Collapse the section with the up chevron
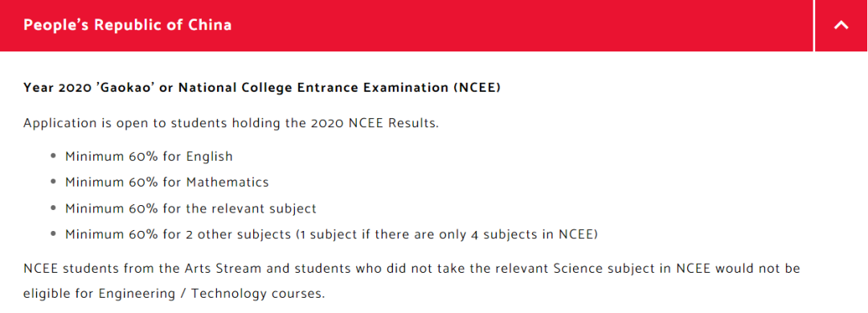This screenshot has height=313, width=868. click(841, 26)
